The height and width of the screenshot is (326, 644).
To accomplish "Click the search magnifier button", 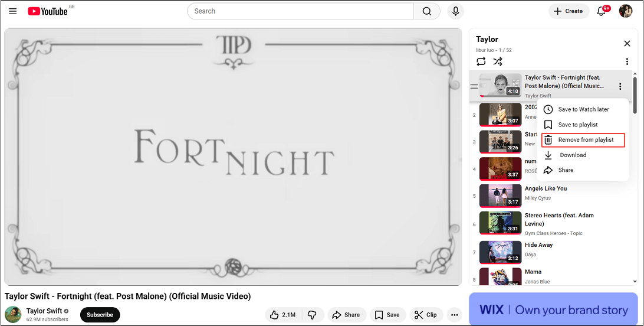I will 427,11.
